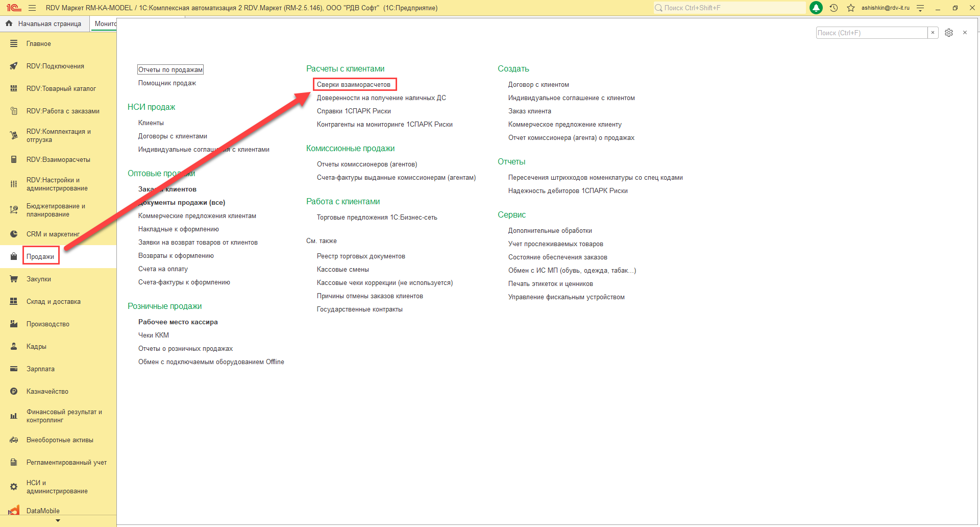The image size is (980, 527).
Task: Click the Склад и доставка icon
Action: [14, 302]
